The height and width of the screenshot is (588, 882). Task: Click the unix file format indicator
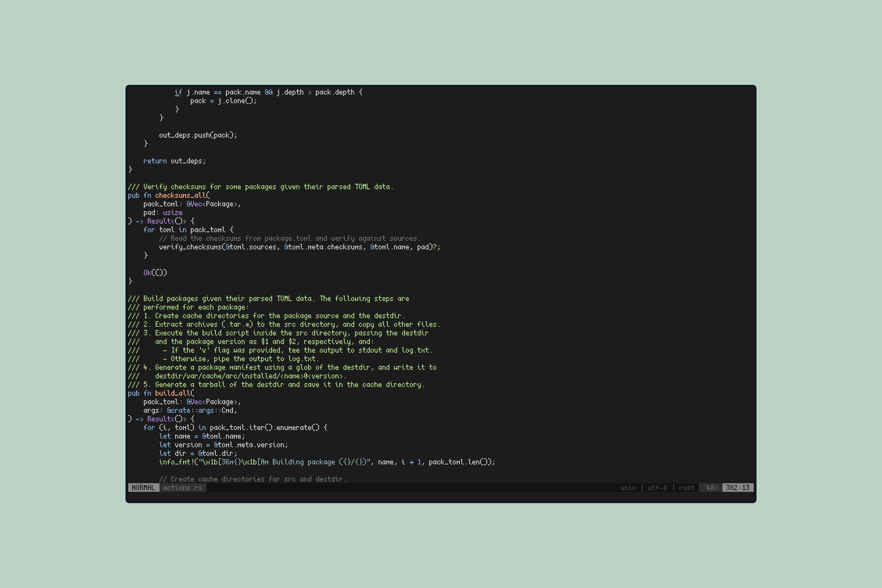[x=628, y=488]
